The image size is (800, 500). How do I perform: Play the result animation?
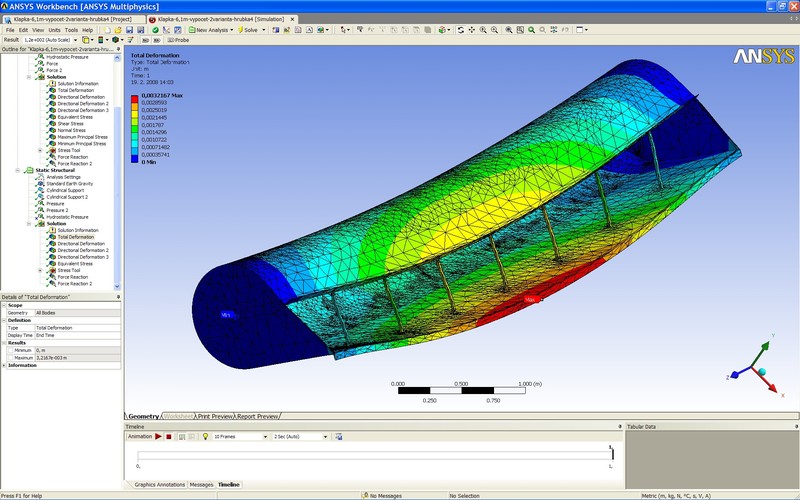(158, 437)
